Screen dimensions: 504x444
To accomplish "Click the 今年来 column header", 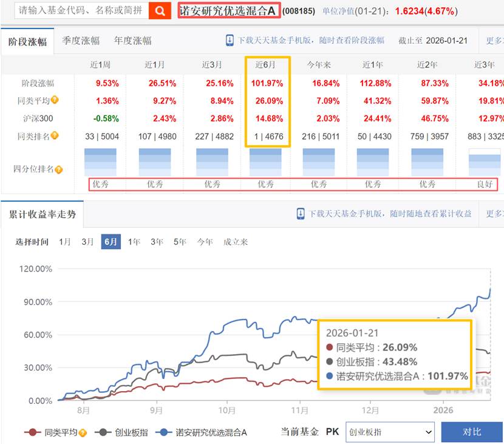I will 319,65.
